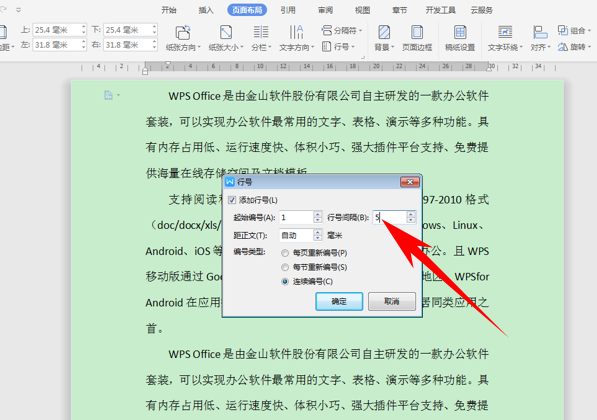Viewport: 597px width, 420px height.
Task: Open the text wrapping (文字环绕) icon
Action: [505, 33]
